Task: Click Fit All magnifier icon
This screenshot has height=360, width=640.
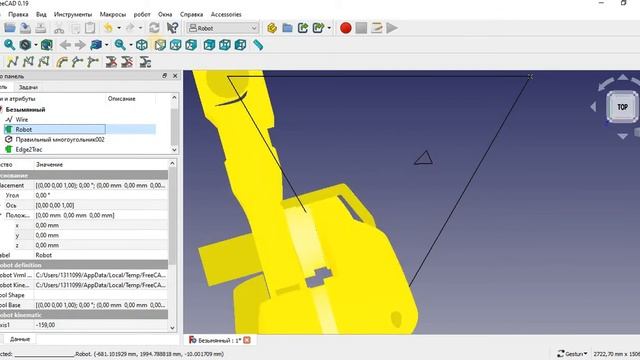Action: click(10, 45)
